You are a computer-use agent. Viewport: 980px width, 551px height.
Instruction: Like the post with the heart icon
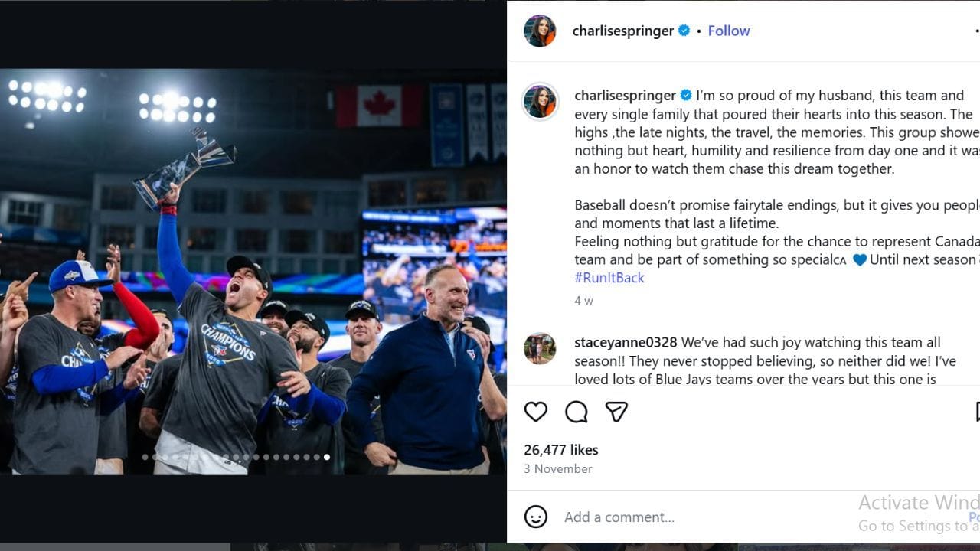point(536,412)
